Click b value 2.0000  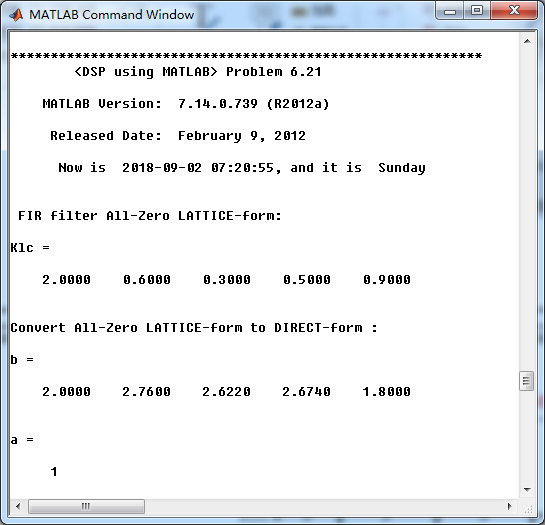66,392
